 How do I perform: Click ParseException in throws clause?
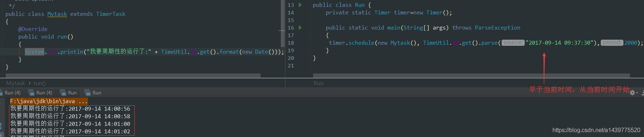[x=497, y=28]
